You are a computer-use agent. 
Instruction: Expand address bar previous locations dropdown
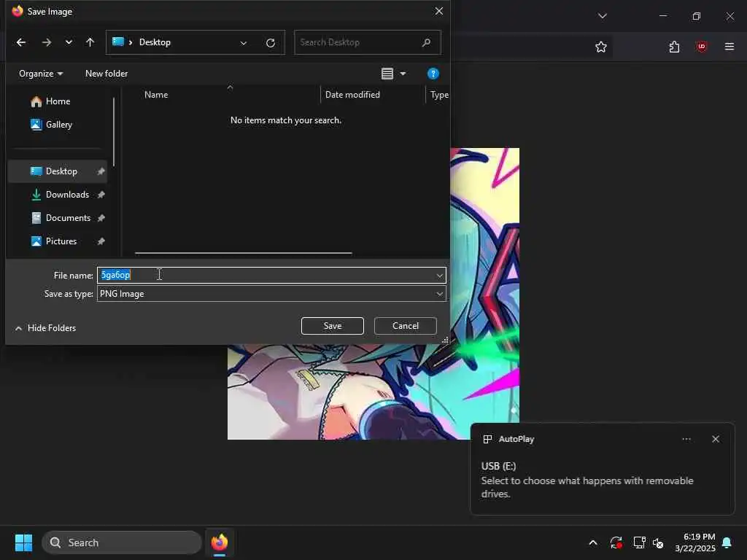(244, 43)
